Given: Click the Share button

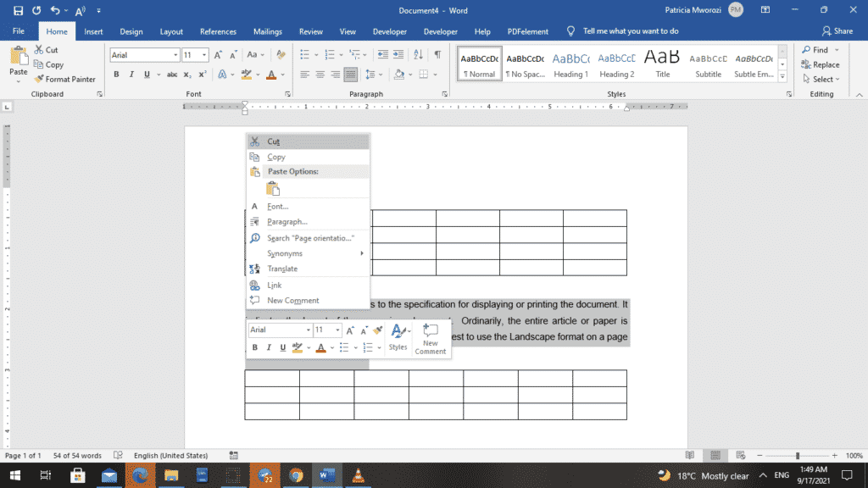Looking at the screenshot, I should [x=837, y=30].
